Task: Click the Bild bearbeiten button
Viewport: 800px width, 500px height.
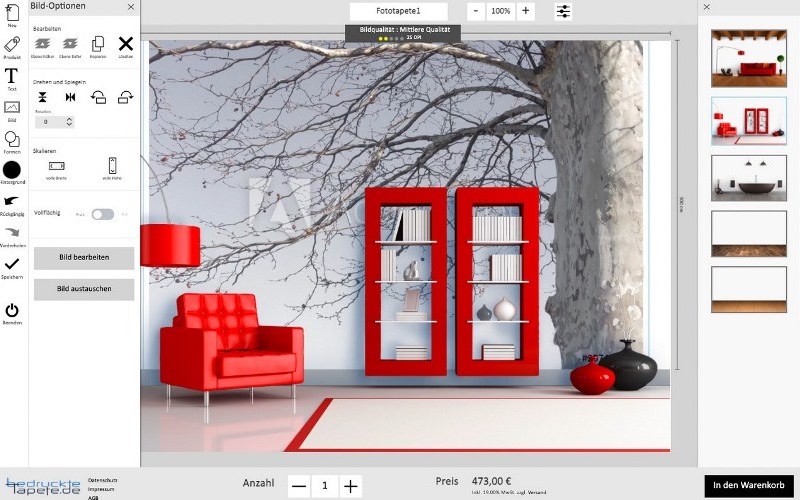Action: click(x=84, y=258)
